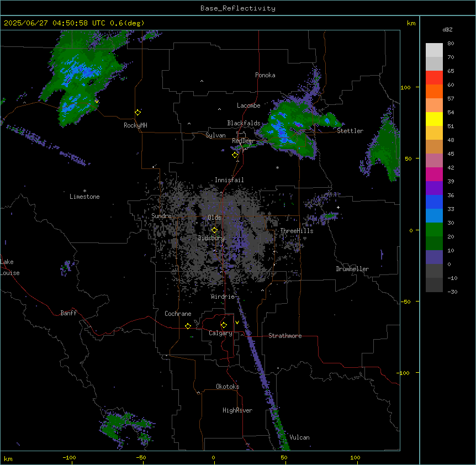Select the slate purple 10 dBZ legend swatch
The height and width of the screenshot is (465, 476).
coord(434,257)
